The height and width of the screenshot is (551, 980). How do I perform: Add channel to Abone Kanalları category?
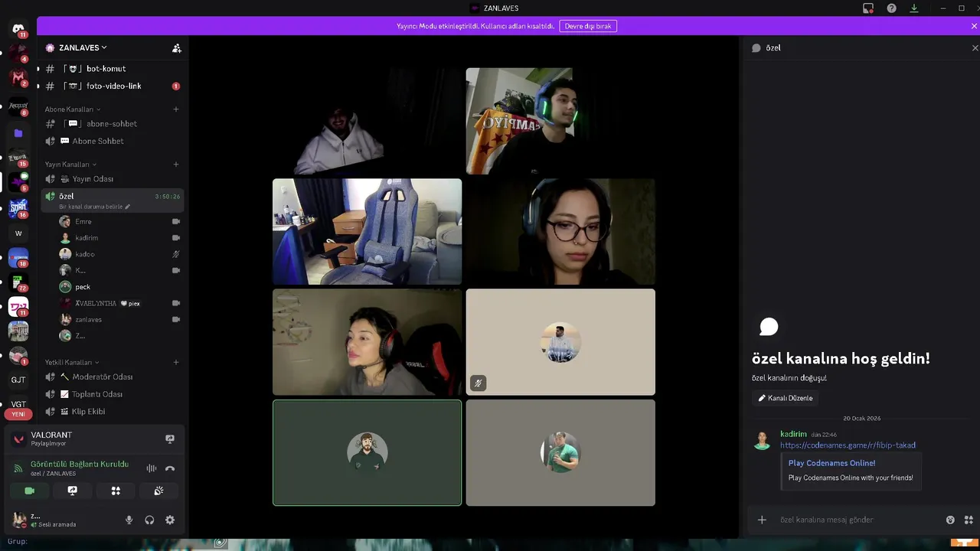click(x=176, y=109)
